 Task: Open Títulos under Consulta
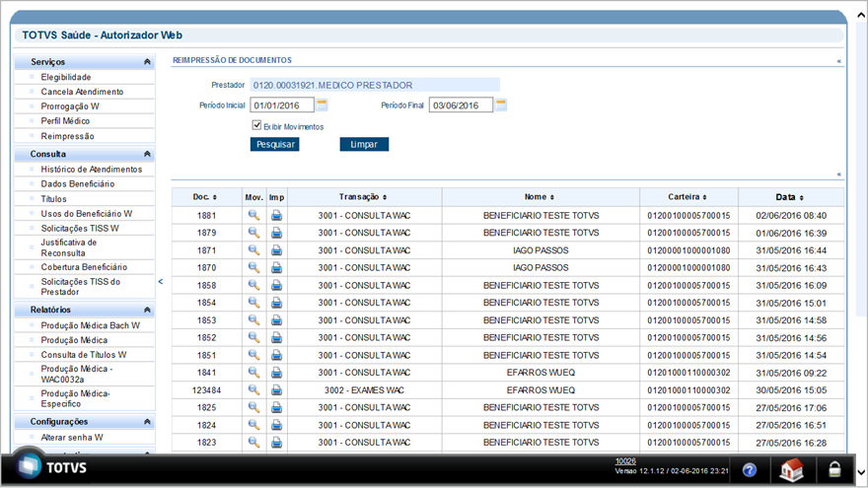[53, 198]
